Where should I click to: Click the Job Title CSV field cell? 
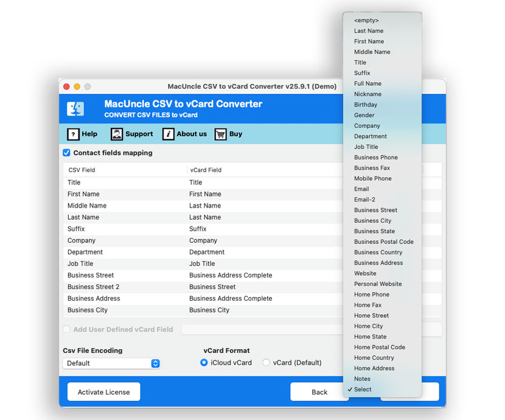pos(80,264)
